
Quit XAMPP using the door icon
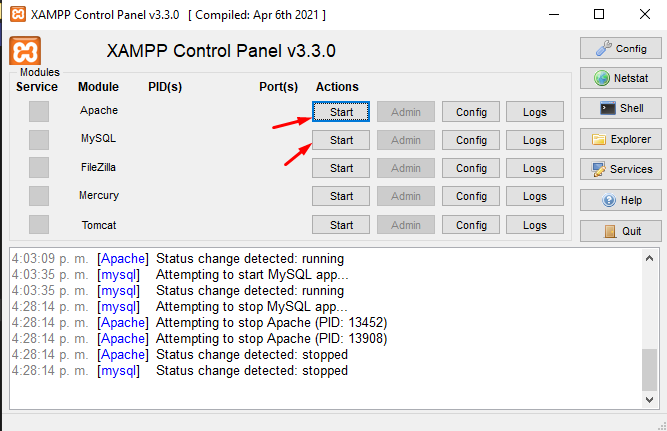(620, 230)
